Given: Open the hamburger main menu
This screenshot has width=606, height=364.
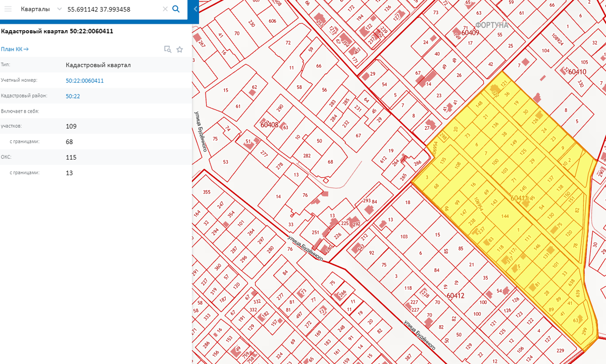Looking at the screenshot, I should click(8, 9).
